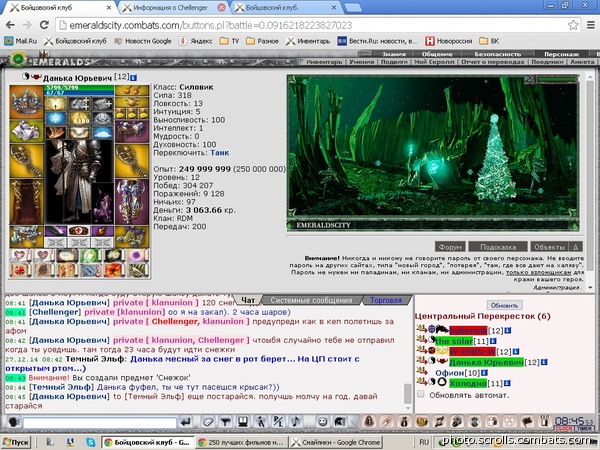The height and width of the screenshot is (450, 600).
Task: Open the Новороссия bookmark
Action: coord(449,41)
